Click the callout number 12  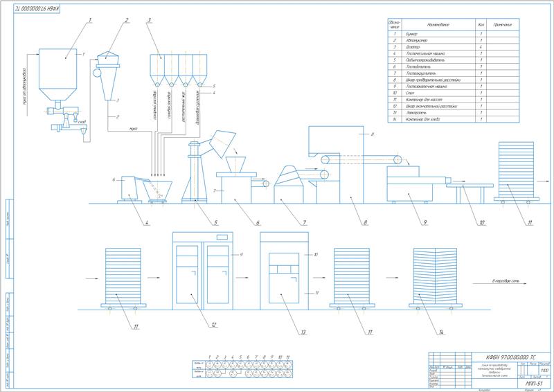tap(213, 326)
